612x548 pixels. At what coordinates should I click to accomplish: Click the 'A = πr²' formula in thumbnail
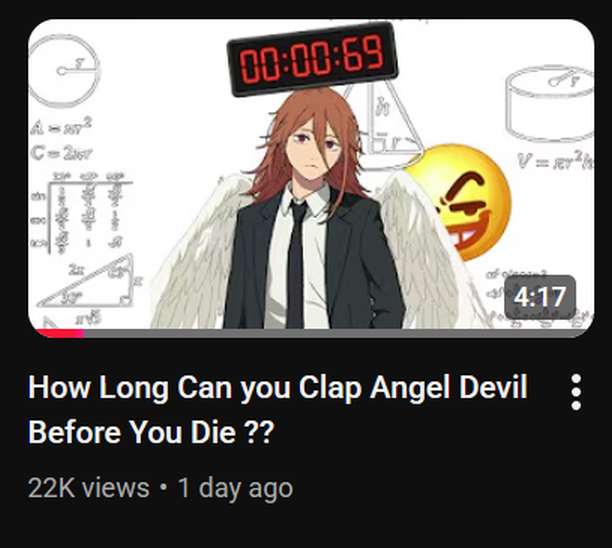(62, 126)
